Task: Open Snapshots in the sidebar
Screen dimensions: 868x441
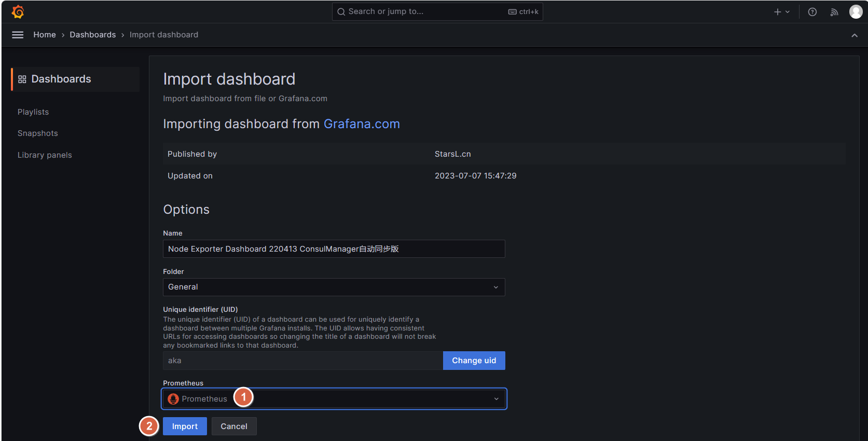Action: [38, 133]
